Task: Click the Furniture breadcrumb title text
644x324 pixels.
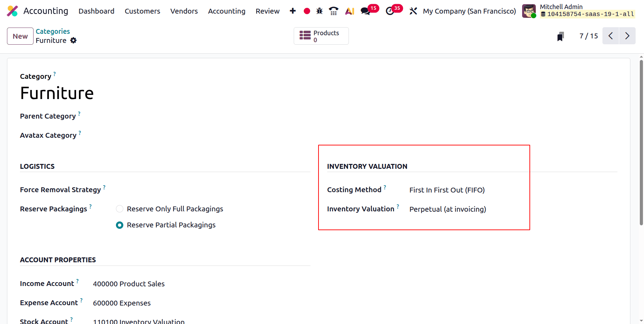Action: [51, 40]
